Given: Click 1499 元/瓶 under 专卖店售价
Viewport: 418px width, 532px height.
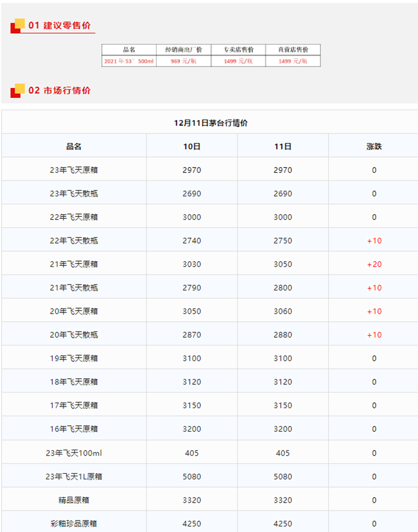Looking at the screenshot, I should pyautogui.click(x=238, y=61).
